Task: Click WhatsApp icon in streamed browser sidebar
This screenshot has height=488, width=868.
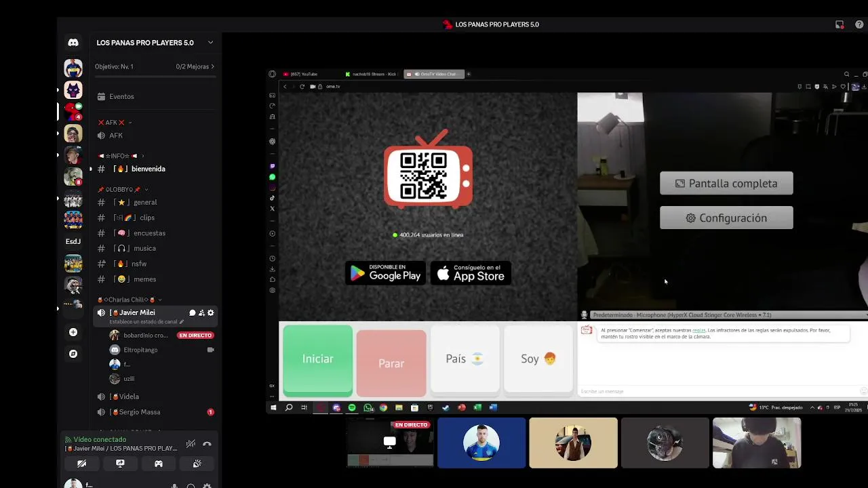Action: [x=273, y=177]
